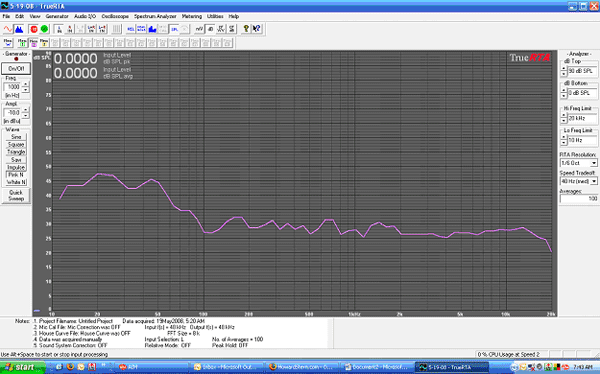
Task: Toggle the SPL display mode icon
Action: (174, 29)
